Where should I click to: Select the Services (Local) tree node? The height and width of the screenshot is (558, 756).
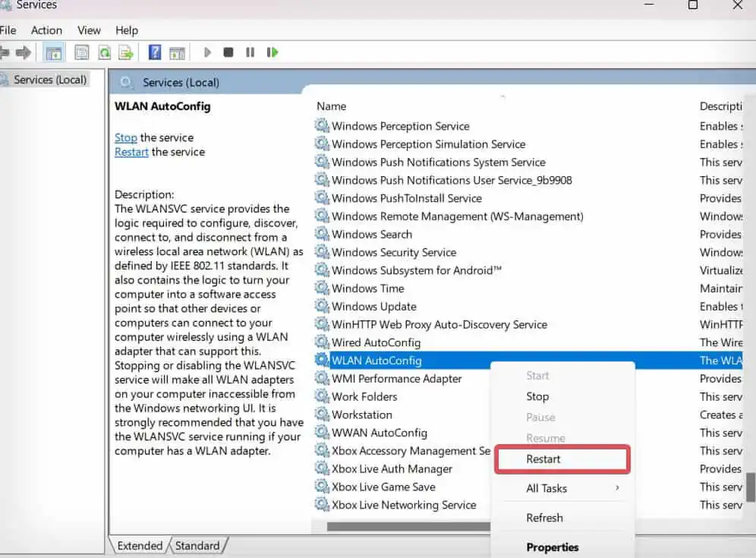51,78
